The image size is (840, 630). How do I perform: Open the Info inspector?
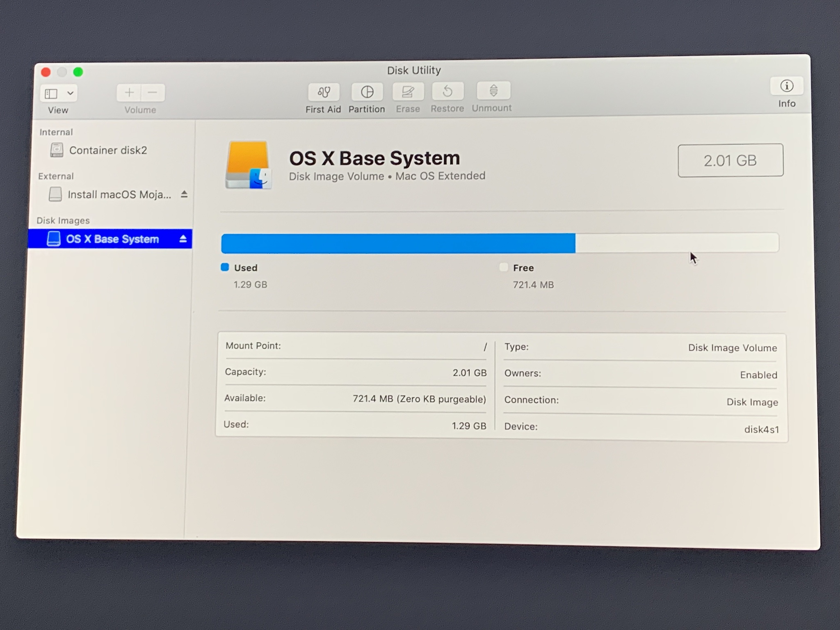(786, 86)
